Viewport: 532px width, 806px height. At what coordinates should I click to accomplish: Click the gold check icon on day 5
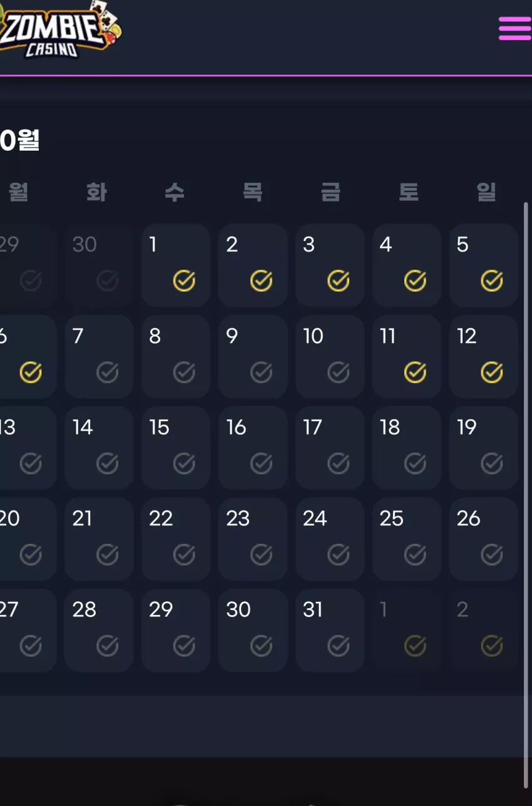(492, 281)
